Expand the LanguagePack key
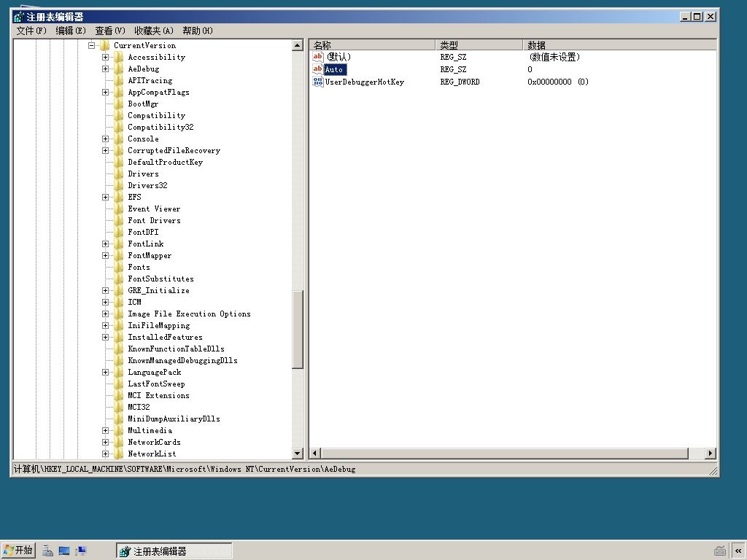This screenshot has height=560, width=747. tap(105, 373)
